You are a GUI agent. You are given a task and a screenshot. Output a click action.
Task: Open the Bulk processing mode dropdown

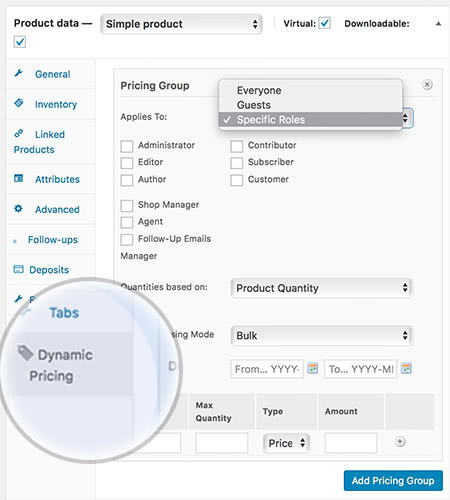pyautogui.click(x=322, y=335)
